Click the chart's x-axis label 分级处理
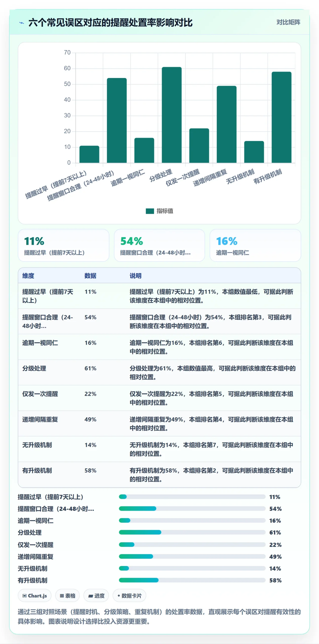This screenshot has width=319, height=644. (161, 175)
